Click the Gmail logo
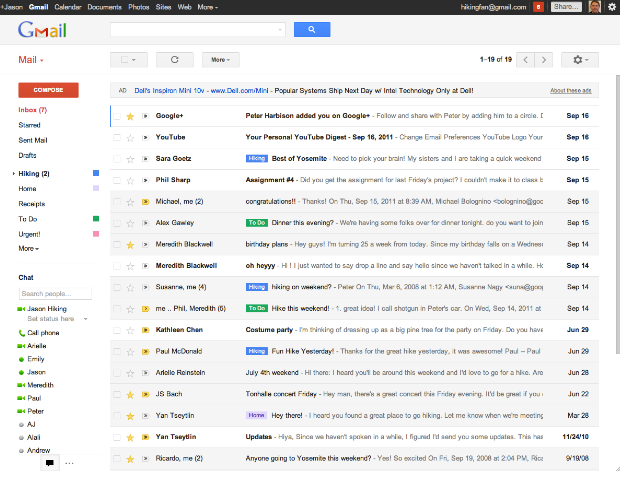 click(x=42, y=29)
